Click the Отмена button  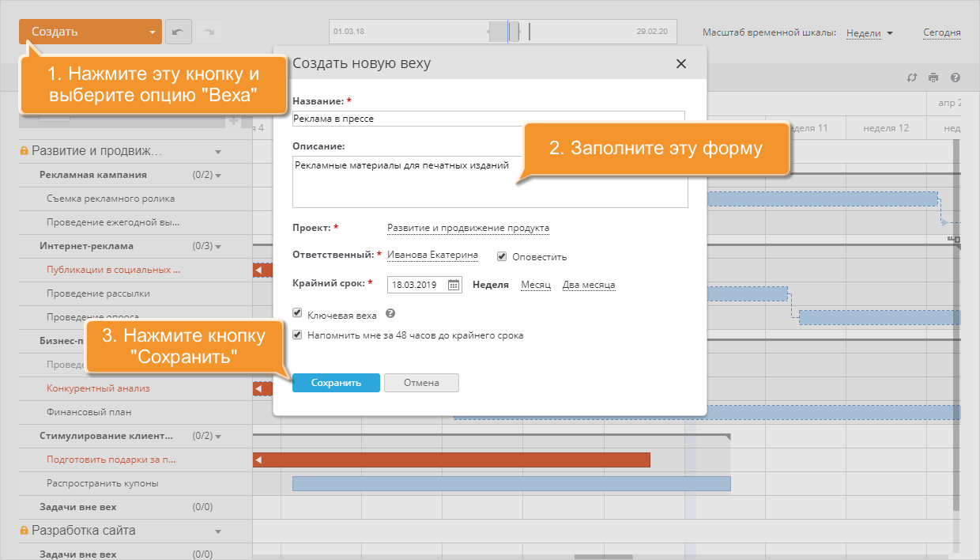click(x=421, y=383)
